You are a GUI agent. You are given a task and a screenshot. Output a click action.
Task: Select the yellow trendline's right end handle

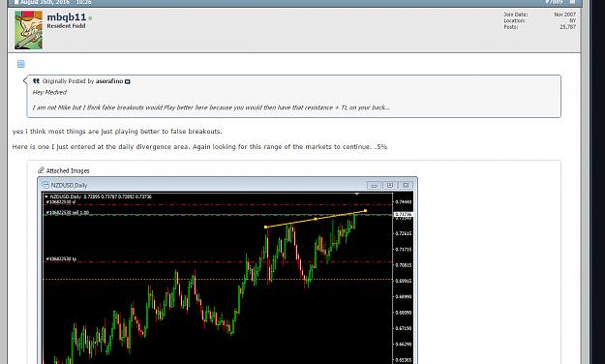365,211
